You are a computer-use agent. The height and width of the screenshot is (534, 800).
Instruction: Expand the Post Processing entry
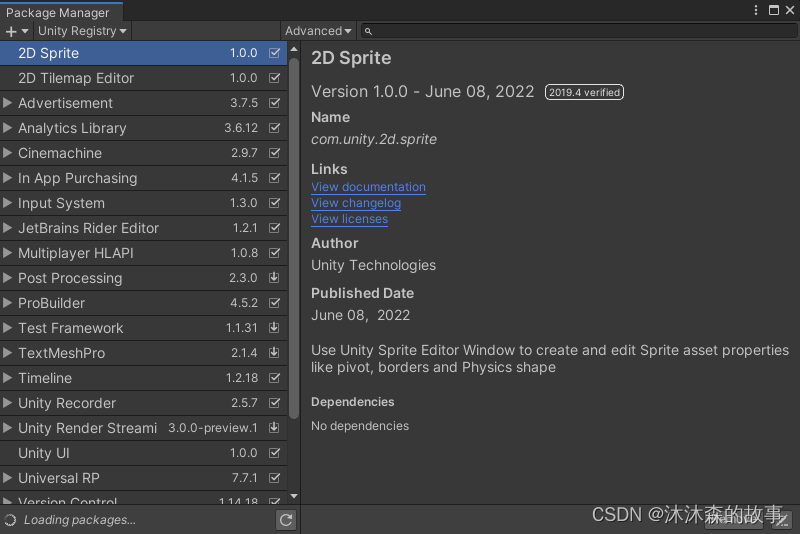7,277
